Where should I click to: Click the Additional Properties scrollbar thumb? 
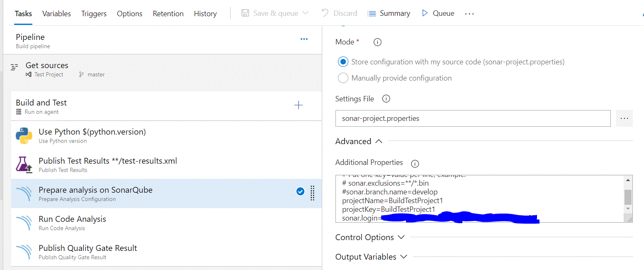point(628,197)
